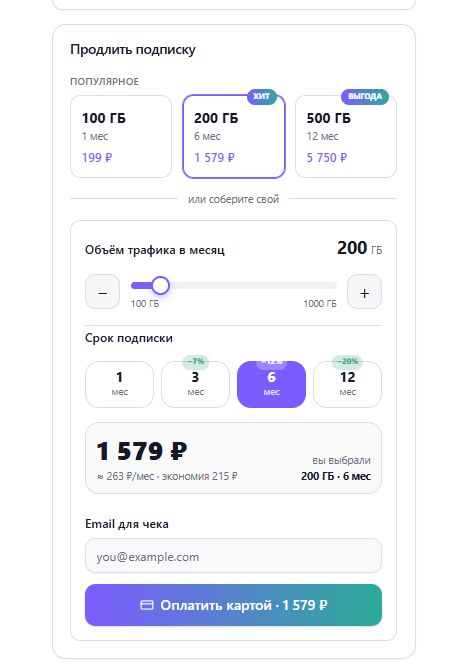Click the 1 579 ₽ total price summary
This screenshot has width=458, height=669.
click(142, 451)
